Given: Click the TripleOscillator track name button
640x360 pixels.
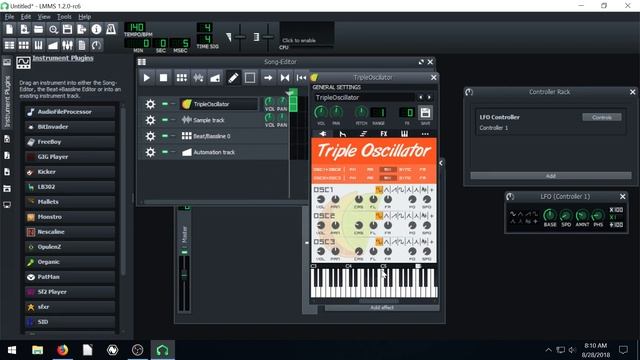Looking at the screenshot, I should coord(219,104).
